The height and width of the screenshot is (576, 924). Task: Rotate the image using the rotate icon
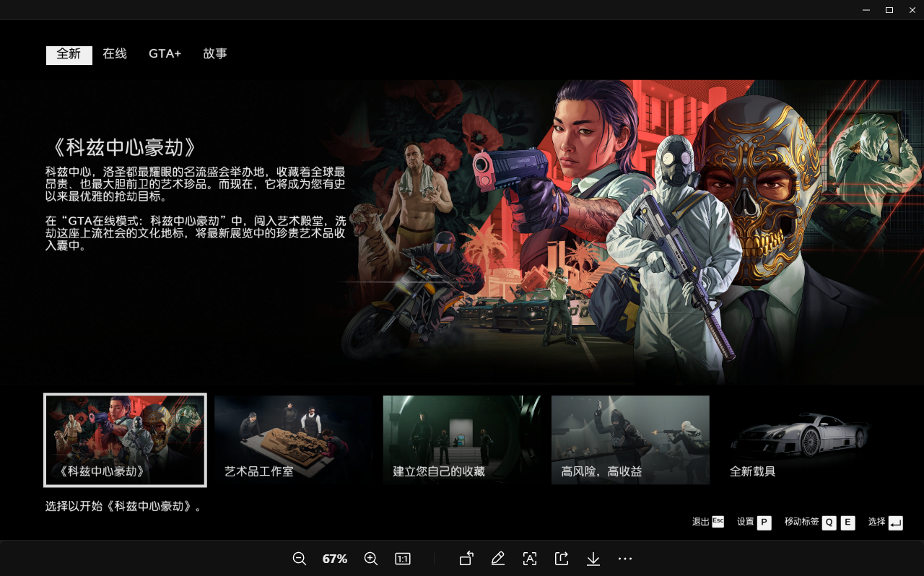466,559
